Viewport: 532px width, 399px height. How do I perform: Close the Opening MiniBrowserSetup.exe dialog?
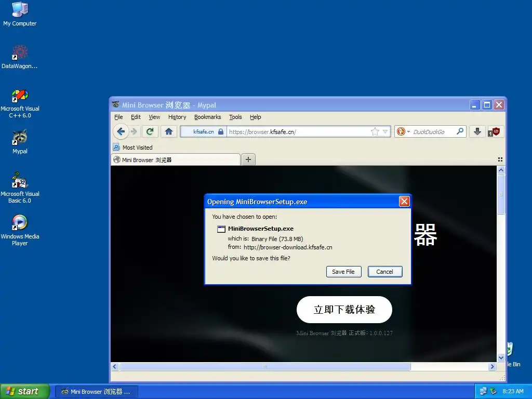pyautogui.click(x=404, y=202)
